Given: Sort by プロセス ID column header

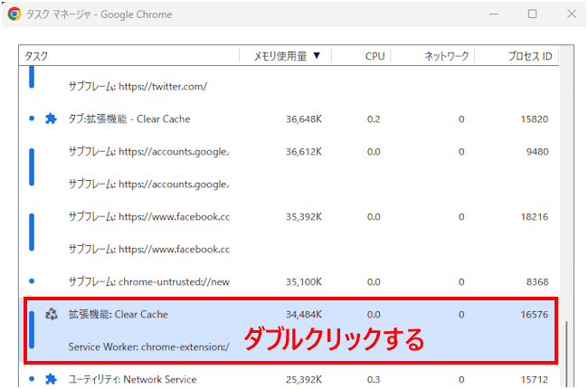Looking at the screenshot, I should [517, 56].
